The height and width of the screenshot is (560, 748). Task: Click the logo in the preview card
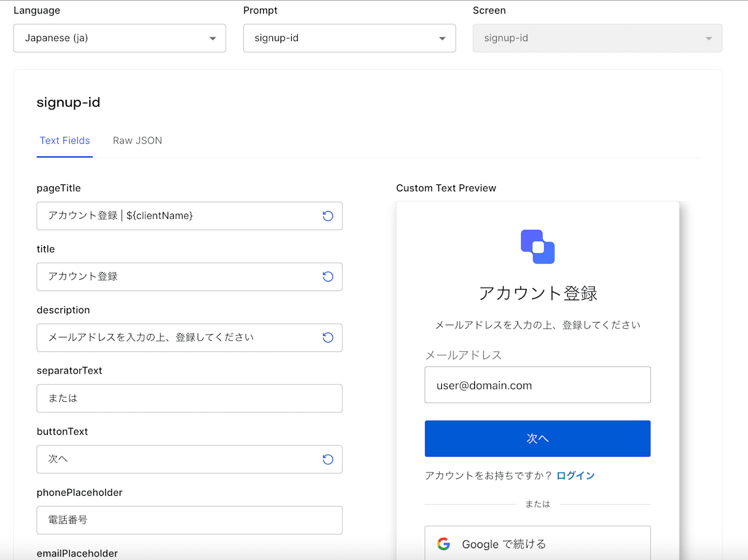537,247
